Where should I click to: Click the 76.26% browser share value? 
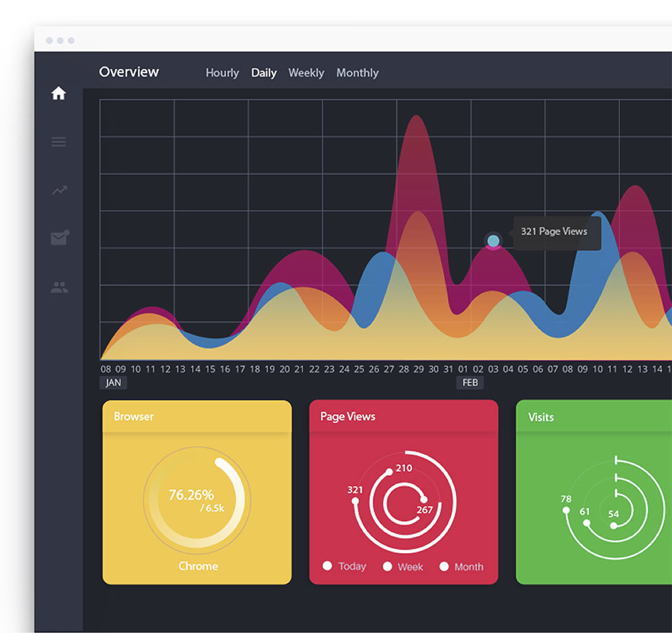(x=191, y=495)
